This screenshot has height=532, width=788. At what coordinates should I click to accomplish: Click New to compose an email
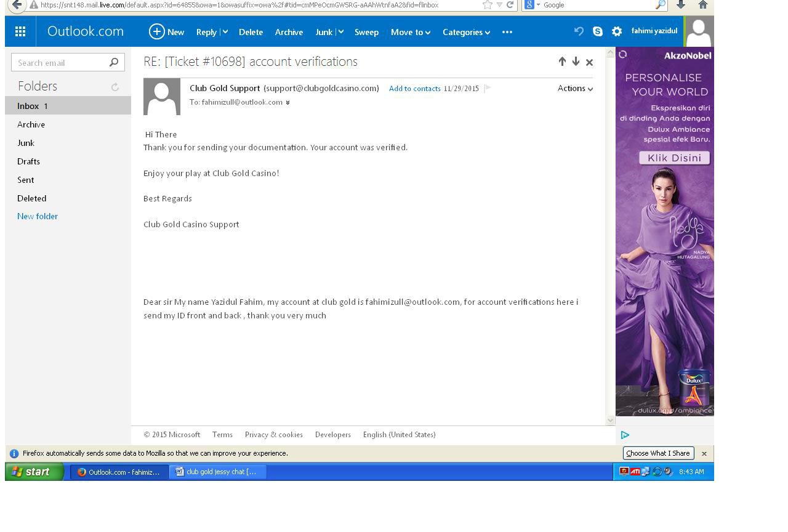[175, 32]
